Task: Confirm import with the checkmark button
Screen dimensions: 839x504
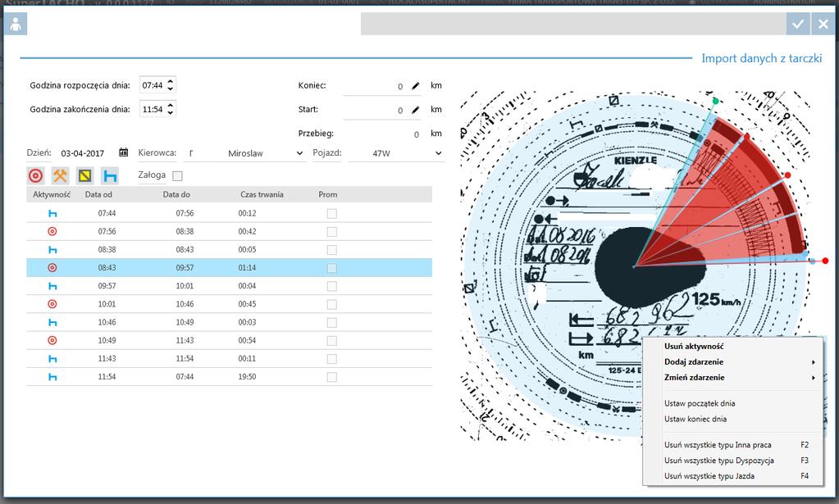Action: [x=798, y=24]
